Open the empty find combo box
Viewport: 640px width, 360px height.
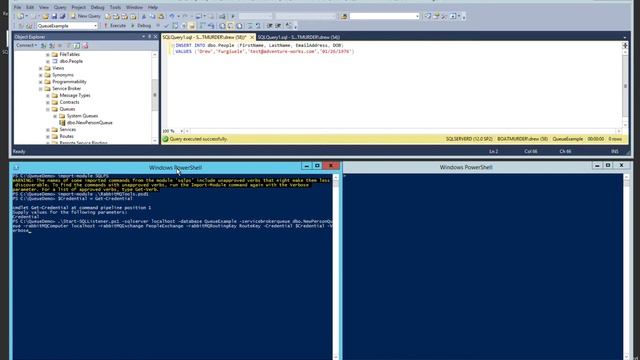click(x=384, y=16)
